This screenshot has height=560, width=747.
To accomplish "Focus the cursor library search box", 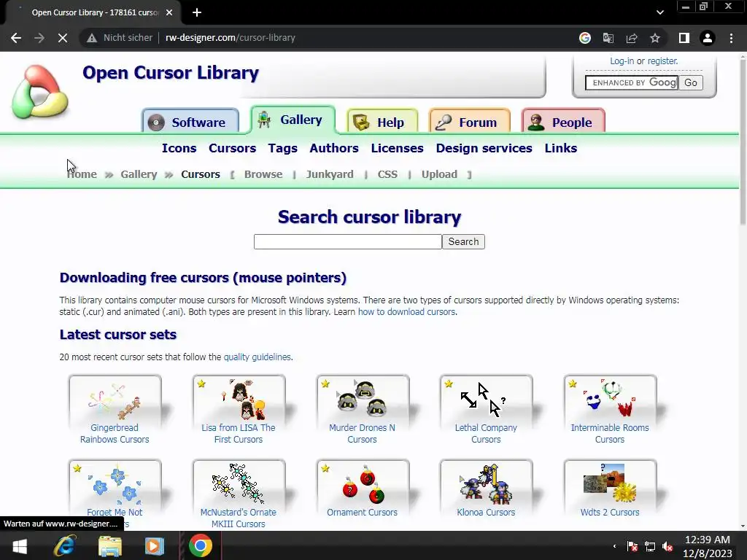I will pyautogui.click(x=348, y=242).
